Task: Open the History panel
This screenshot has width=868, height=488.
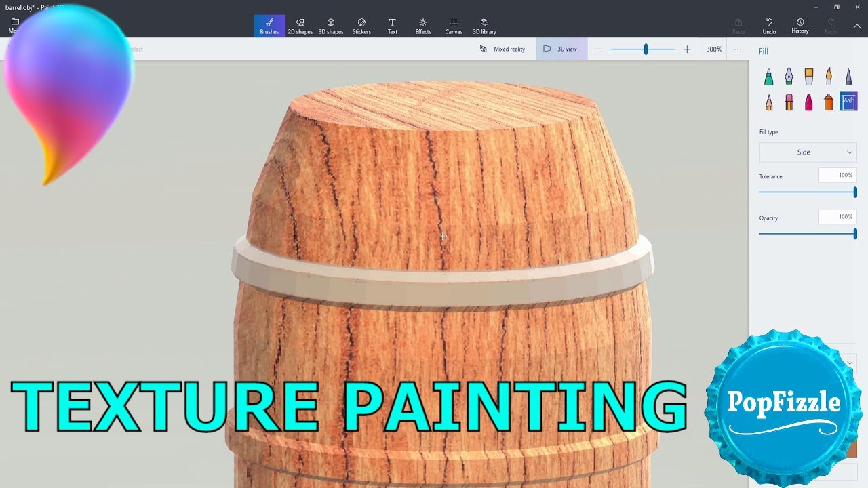Action: point(800,26)
